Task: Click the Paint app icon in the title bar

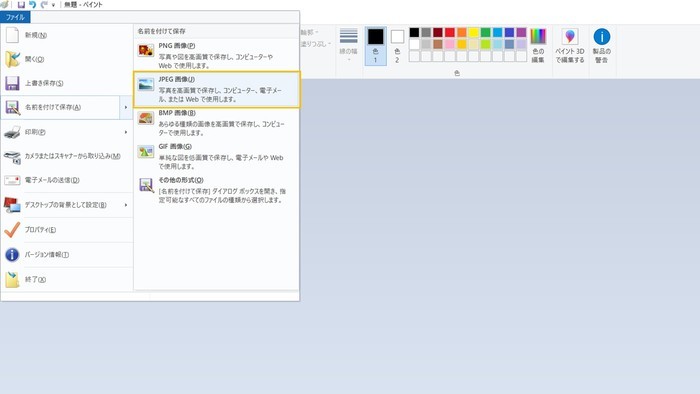Action: point(4,4)
